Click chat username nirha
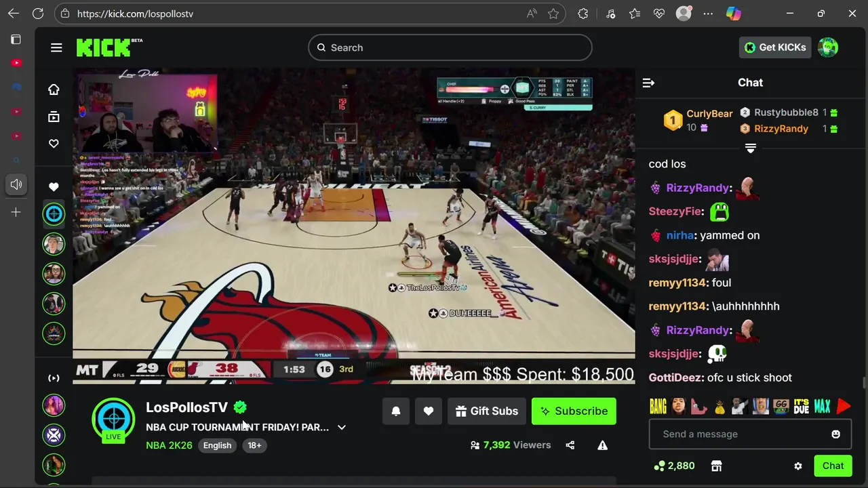 click(679, 235)
